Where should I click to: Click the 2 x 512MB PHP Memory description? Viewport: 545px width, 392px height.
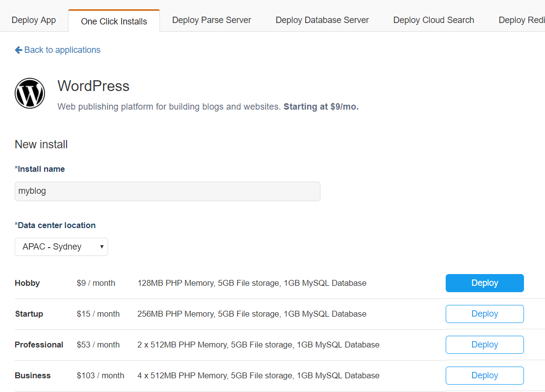click(258, 345)
